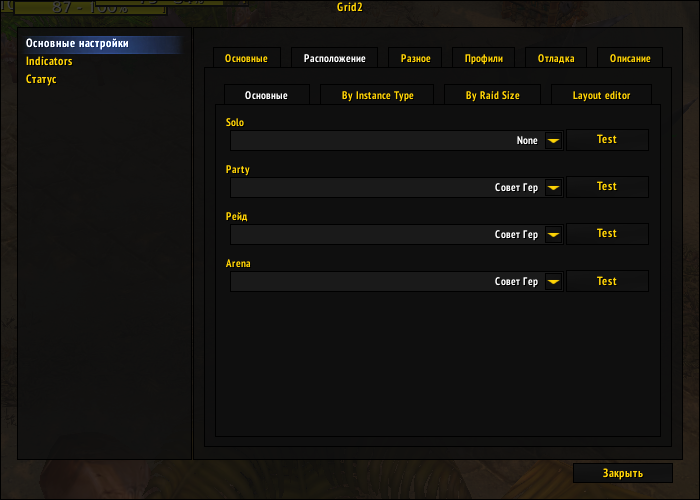
Task: Click Test button for Party layout
Action: [x=607, y=187]
